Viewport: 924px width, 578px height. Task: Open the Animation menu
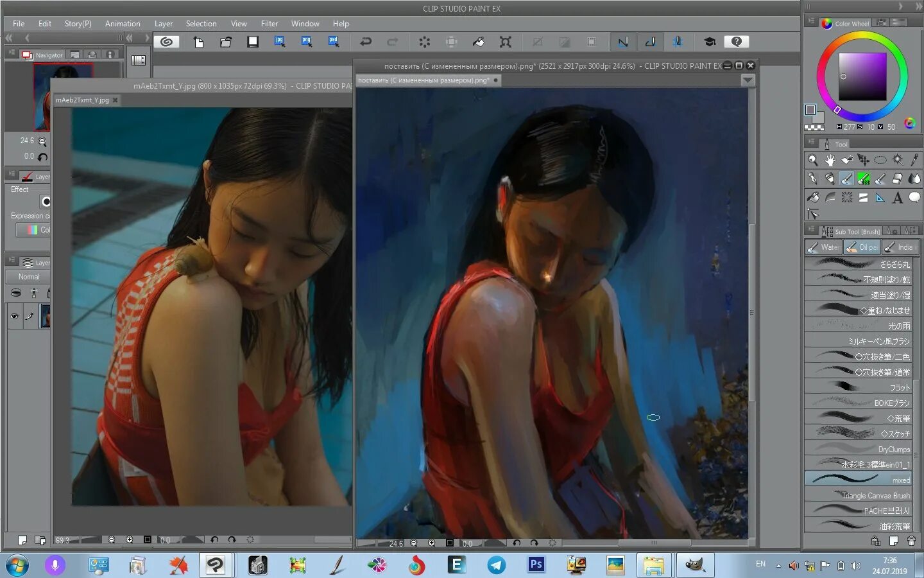(123, 24)
